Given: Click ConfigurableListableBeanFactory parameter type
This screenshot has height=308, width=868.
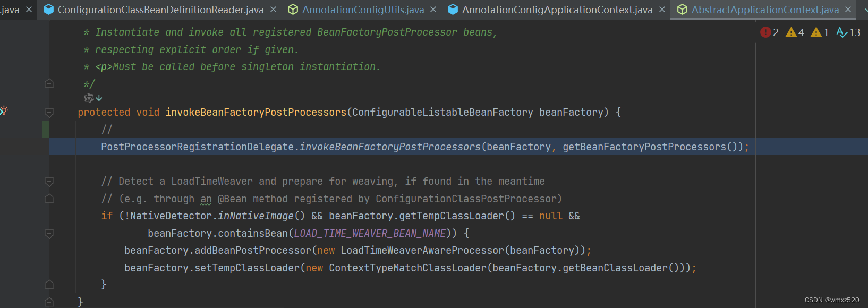Looking at the screenshot, I should click(442, 112).
